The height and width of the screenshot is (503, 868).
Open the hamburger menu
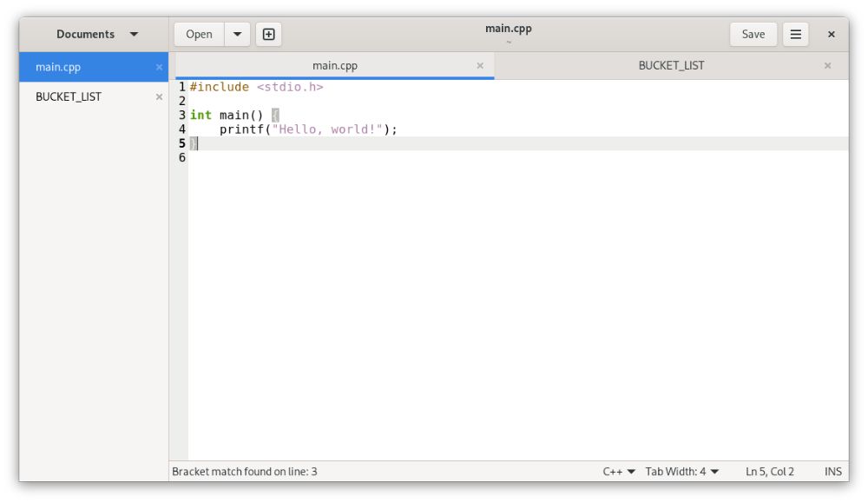795,35
